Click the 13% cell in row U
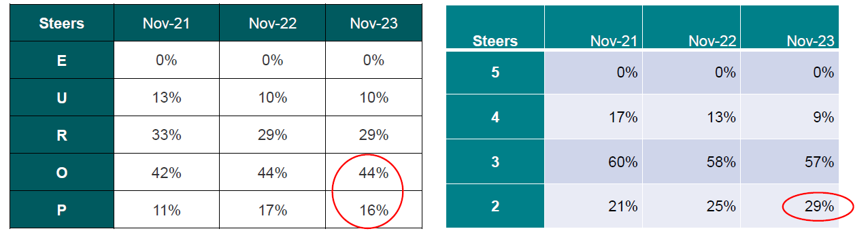868x246 pixels. click(166, 97)
